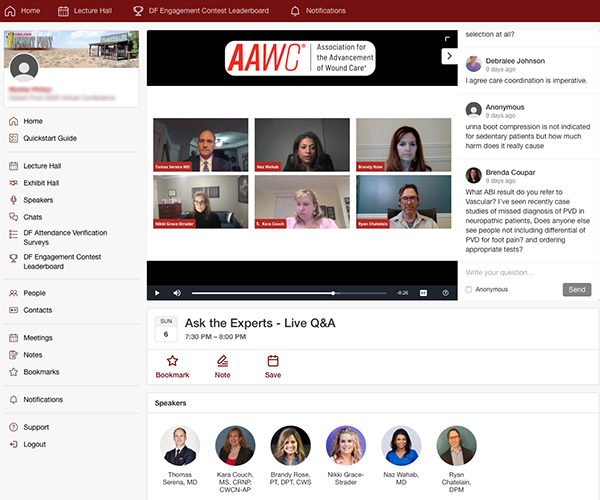600x500 pixels.
Task: Open Meetings in the sidebar
Action: point(38,338)
